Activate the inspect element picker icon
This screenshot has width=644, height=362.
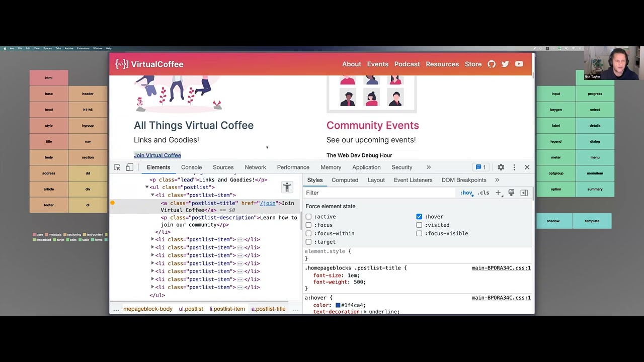coord(117,167)
